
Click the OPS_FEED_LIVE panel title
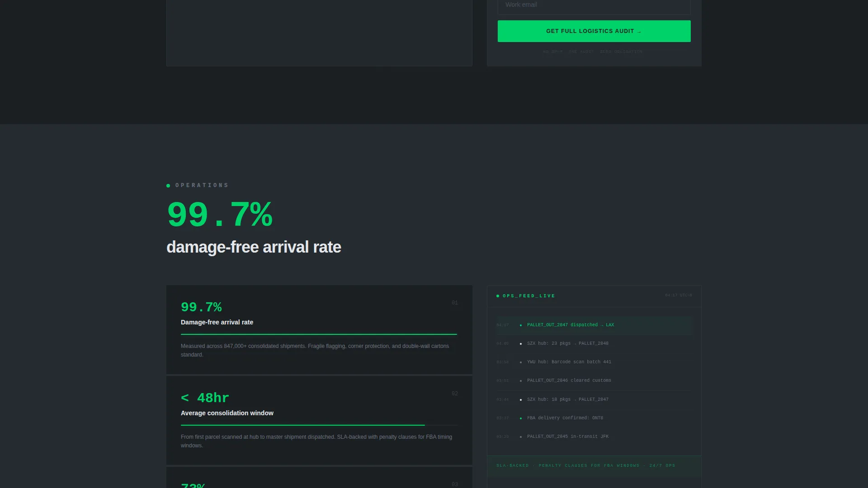click(x=529, y=296)
